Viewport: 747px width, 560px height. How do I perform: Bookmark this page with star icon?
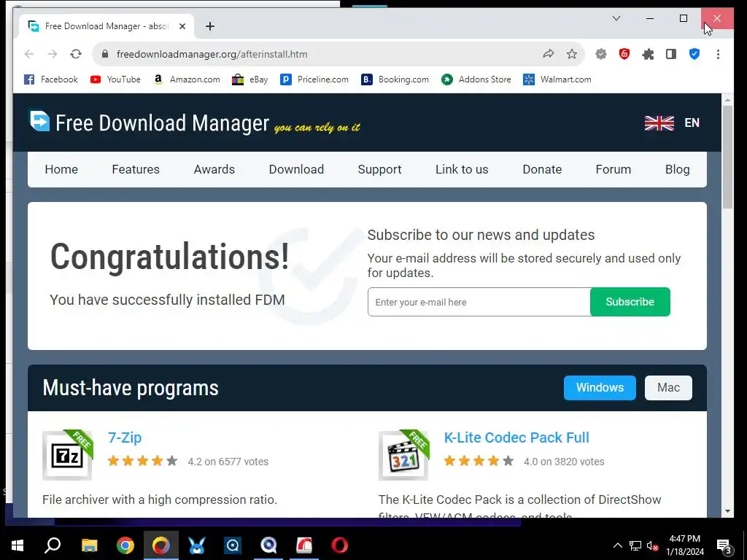(x=572, y=54)
